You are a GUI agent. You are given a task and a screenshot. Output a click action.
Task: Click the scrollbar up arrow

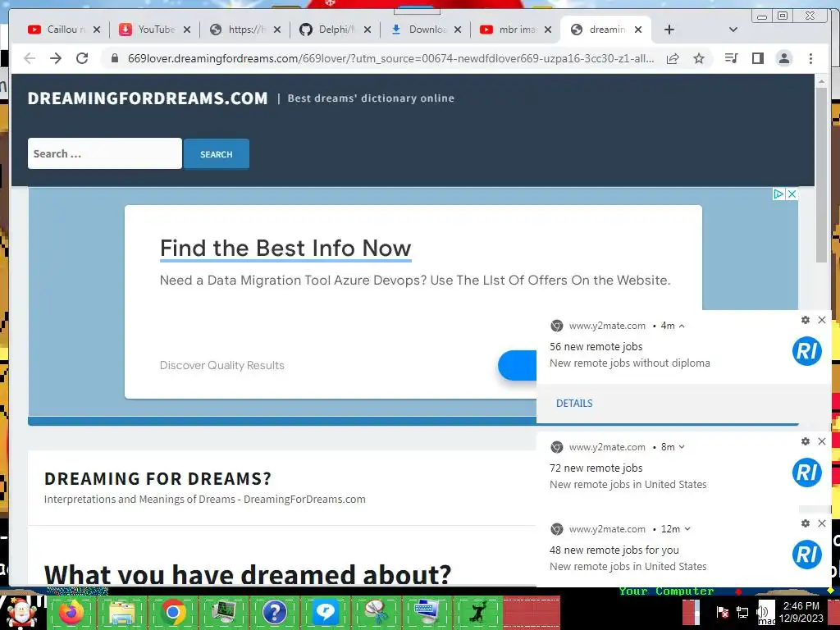tap(821, 81)
